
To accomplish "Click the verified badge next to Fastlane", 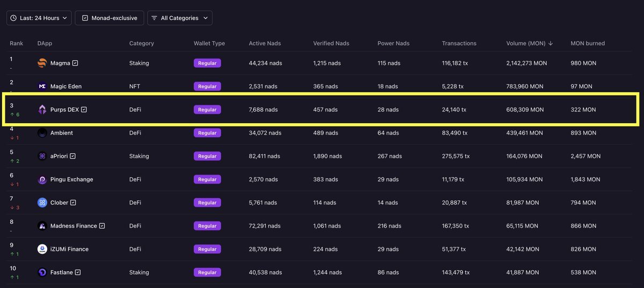I will tap(78, 272).
